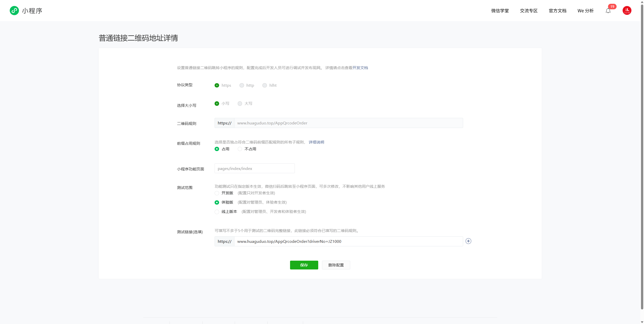Viewport: 644px width, 324px height.
Task: Click the 删除配置 button
Action: pyautogui.click(x=336, y=265)
